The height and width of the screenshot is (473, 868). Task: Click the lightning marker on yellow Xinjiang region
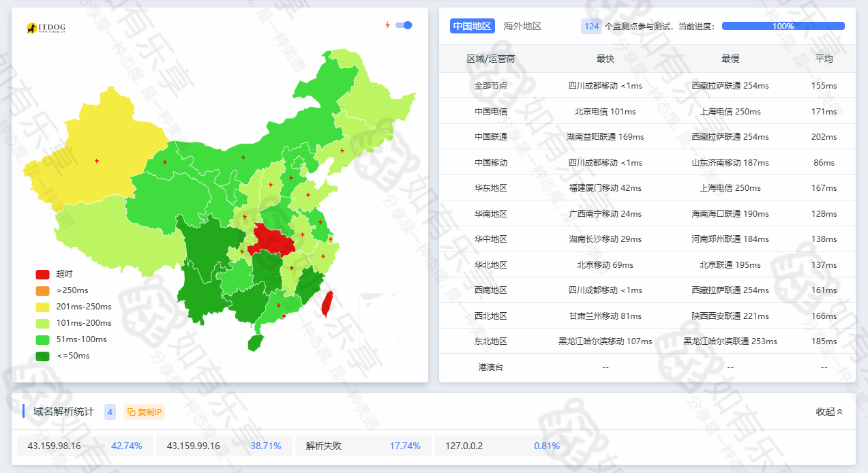coord(96,161)
